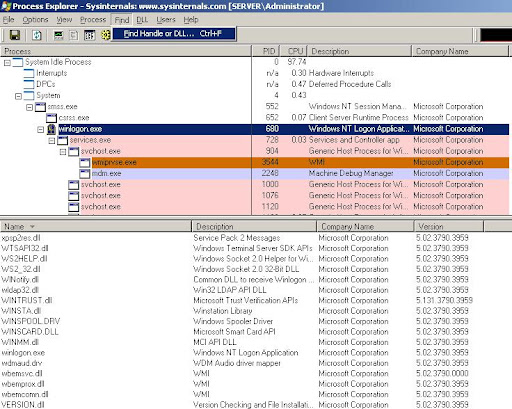
Task: Select the wbemsvc.dll row
Action: tap(242, 374)
